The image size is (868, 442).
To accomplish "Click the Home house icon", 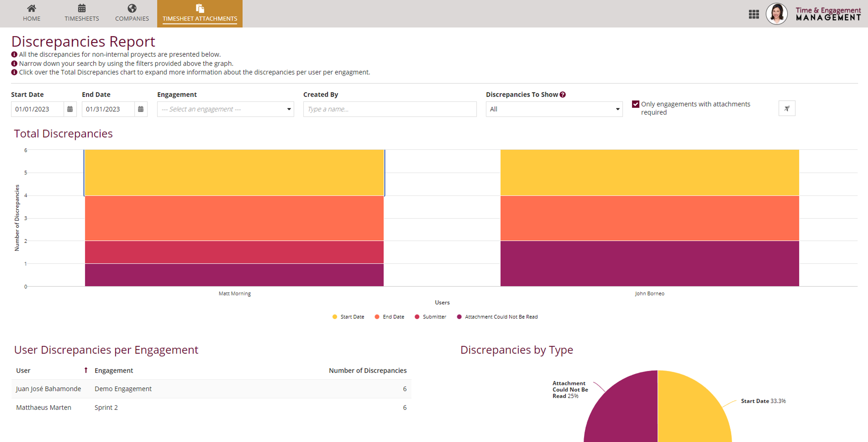I will (x=32, y=8).
